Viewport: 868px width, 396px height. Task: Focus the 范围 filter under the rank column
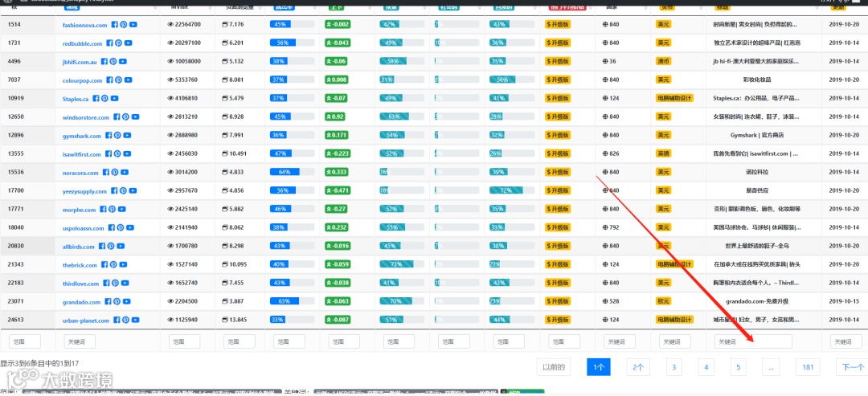point(25,342)
